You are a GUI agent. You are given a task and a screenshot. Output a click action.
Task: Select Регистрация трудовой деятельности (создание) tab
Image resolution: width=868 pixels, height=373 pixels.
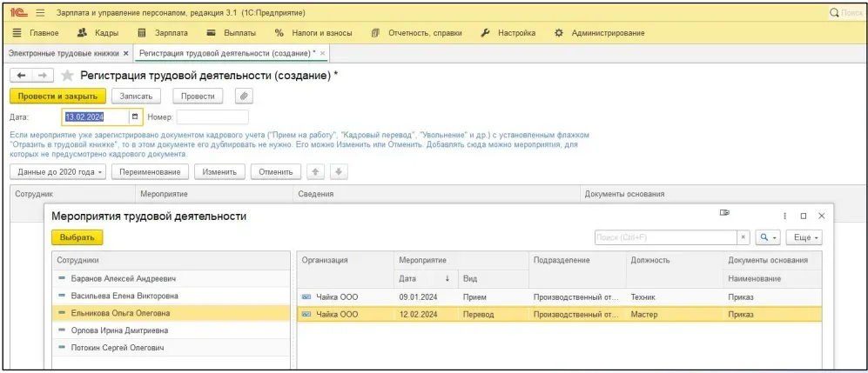click(x=227, y=53)
